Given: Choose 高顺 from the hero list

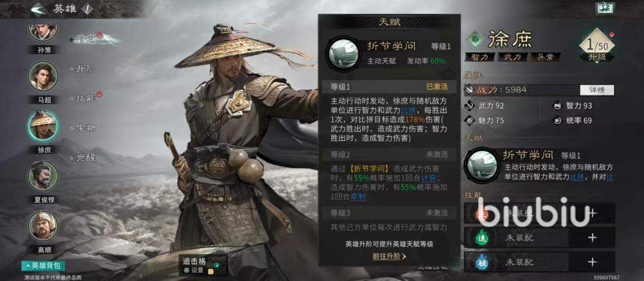Looking at the screenshot, I should coord(42,225).
